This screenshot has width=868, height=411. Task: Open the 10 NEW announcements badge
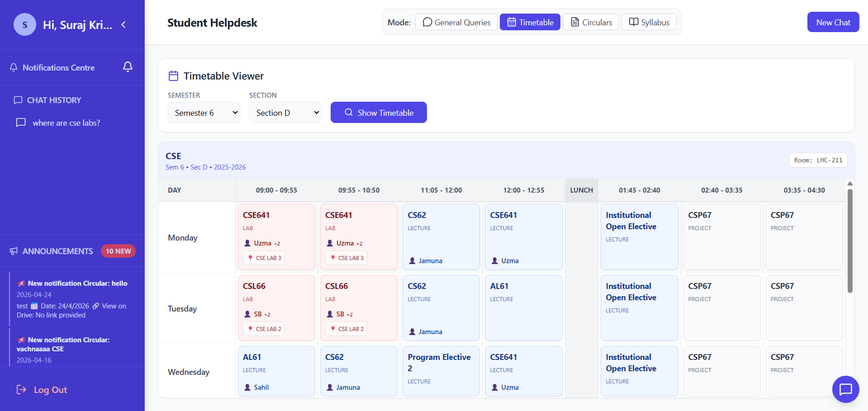[x=118, y=251]
